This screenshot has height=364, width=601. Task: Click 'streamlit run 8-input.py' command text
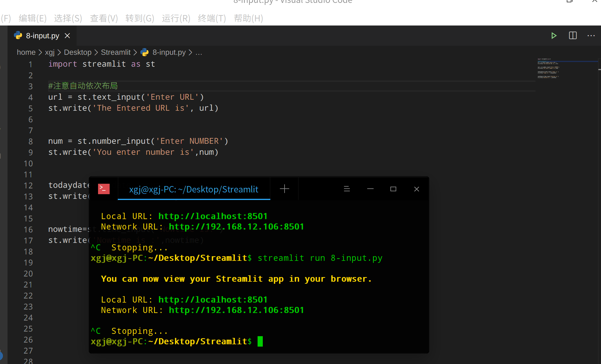point(320,258)
